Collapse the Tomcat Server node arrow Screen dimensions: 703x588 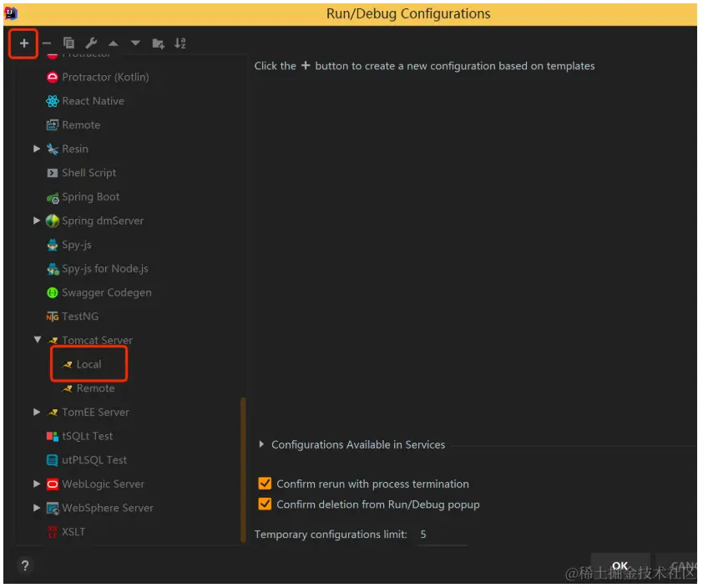point(38,340)
